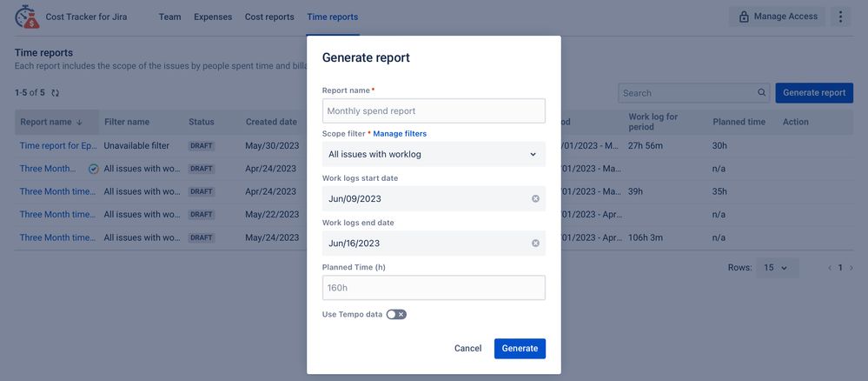Click the 27h 56m work log value
Viewport: 868px width, 381px height.
(646, 145)
